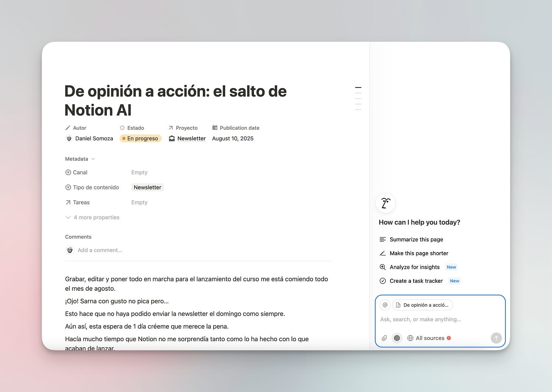Click the magnifier icon beside Analyze for insights
This screenshot has width=552, height=392.
tap(383, 267)
